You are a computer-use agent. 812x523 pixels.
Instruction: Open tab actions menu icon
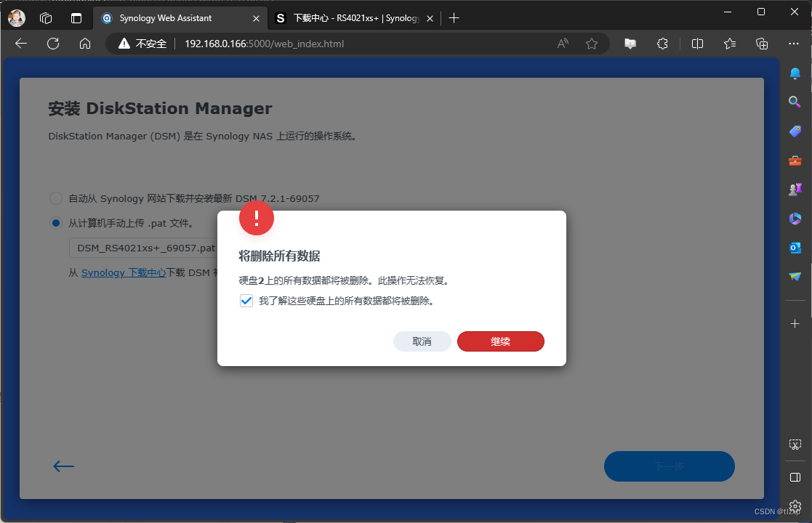pyautogui.click(x=76, y=18)
